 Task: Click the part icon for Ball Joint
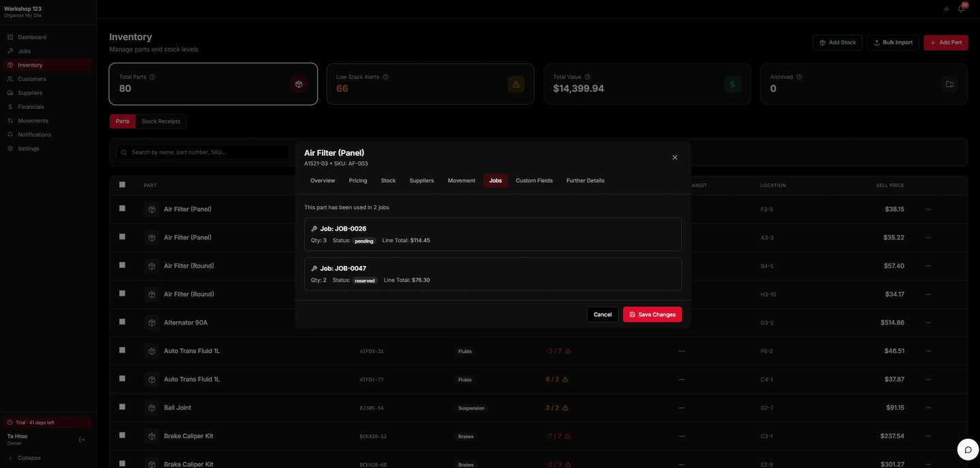coord(151,407)
